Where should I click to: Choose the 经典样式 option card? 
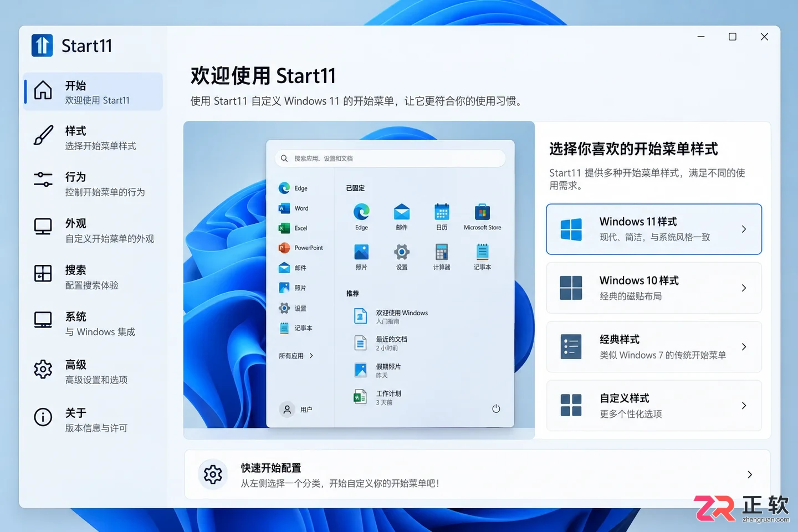click(x=654, y=347)
